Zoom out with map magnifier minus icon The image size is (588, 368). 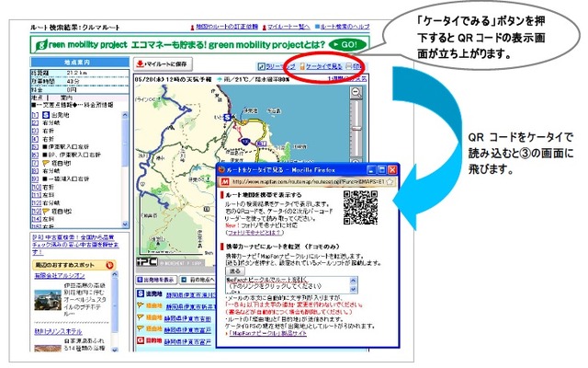coord(356,92)
